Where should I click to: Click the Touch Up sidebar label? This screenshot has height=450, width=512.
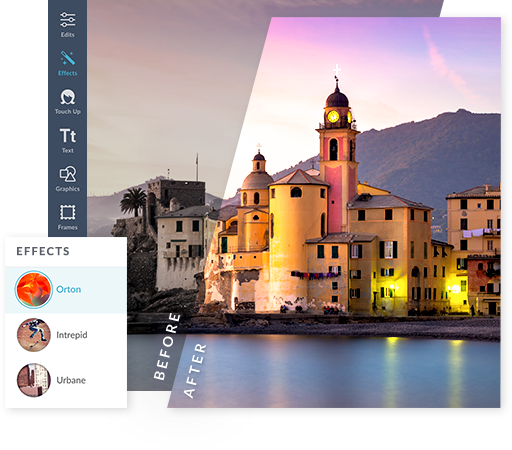pos(68,112)
